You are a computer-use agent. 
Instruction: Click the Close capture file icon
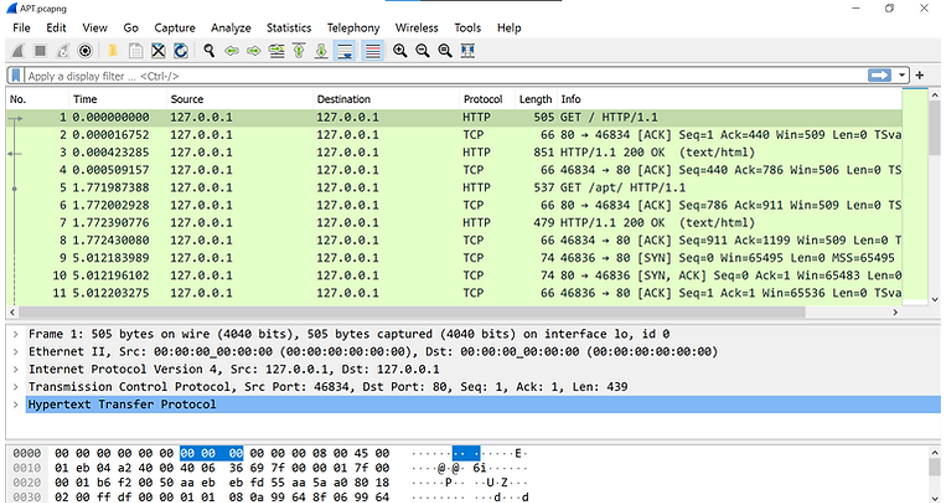tap(158, 51)
